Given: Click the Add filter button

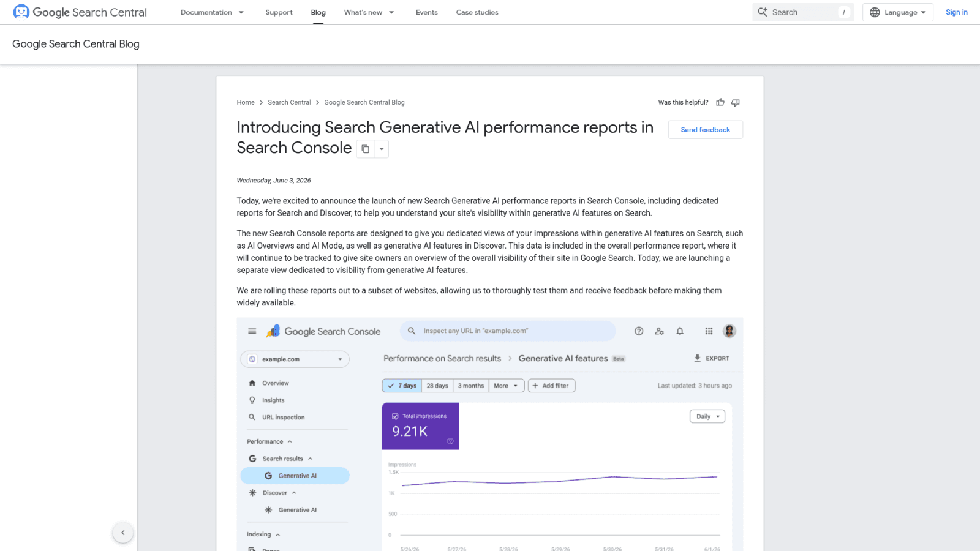Looking at the screenshot, I should pos(551,386).
